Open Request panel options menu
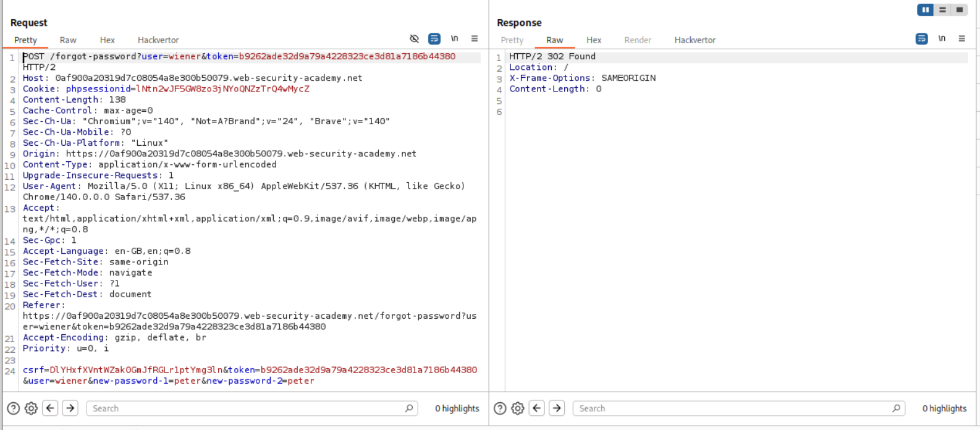 click(475, 39)
